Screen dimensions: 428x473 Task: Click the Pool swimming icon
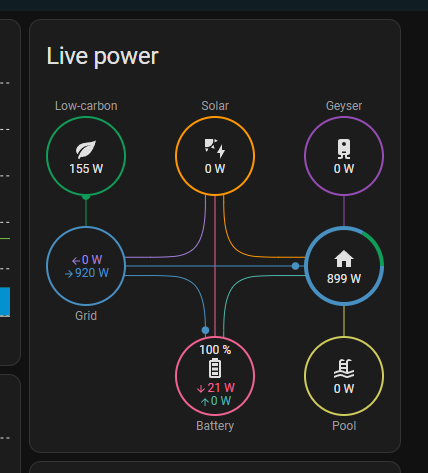point(344,369)
